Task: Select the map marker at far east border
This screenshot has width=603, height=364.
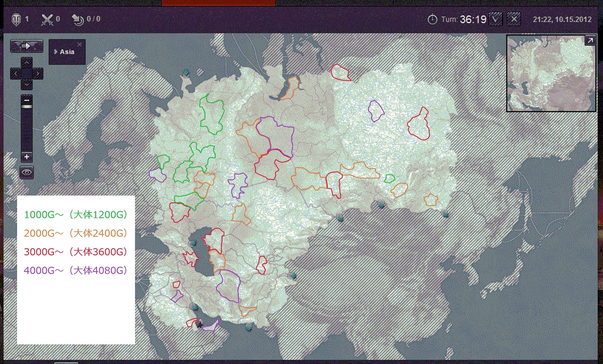Action: pyautogui.click(x=445, y=214)
